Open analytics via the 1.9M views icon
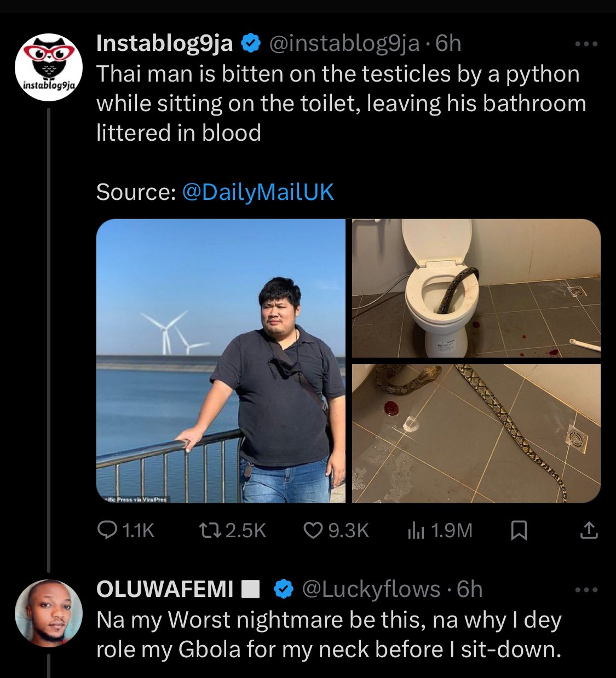The width and height of the screenshot is (616, 678). coord(417,530)
